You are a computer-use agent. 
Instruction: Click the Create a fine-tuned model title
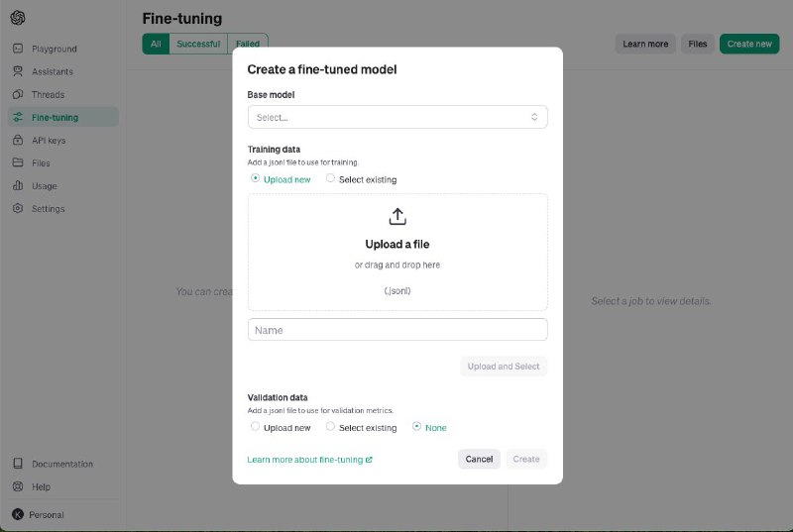[x=321, y=69]
